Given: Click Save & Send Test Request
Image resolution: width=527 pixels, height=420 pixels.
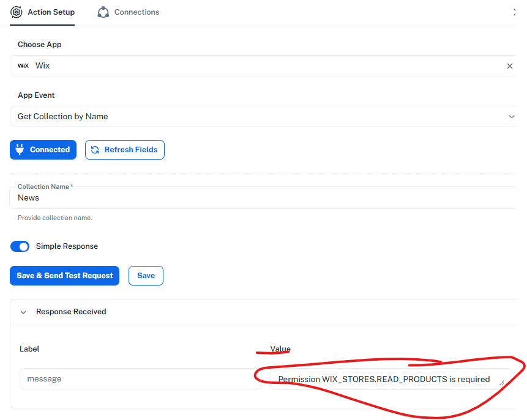Looking at the screenshot, I should click(x=64, y=276).
